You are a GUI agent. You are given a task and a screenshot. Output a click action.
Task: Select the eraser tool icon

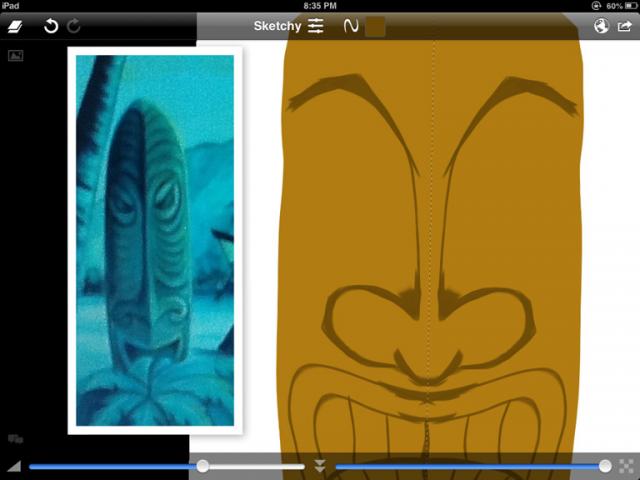click(x=20, y=27)
